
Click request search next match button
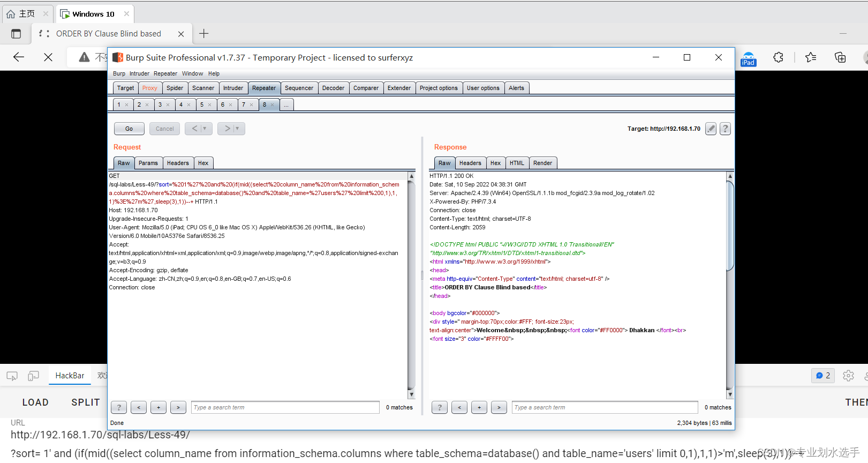[178, 408]
